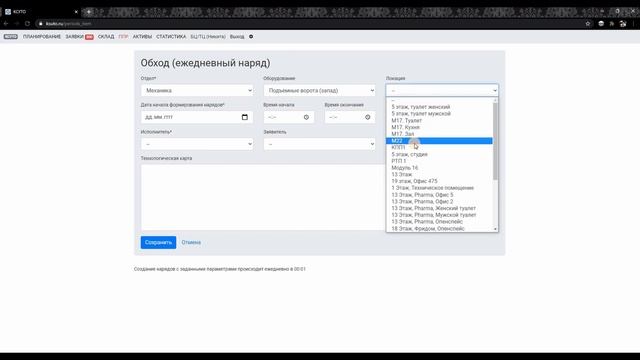Open the СКЛАД menu
Image resolution: width=640 pixels, height=360 pixels.
(x=106, y=37)
